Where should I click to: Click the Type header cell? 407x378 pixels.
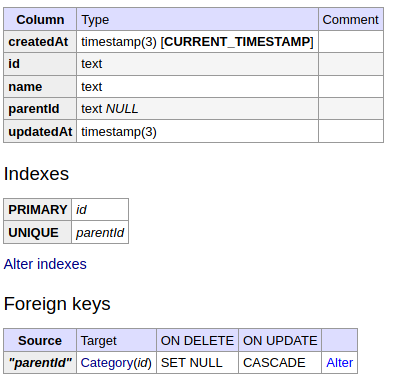pos(197,19)
